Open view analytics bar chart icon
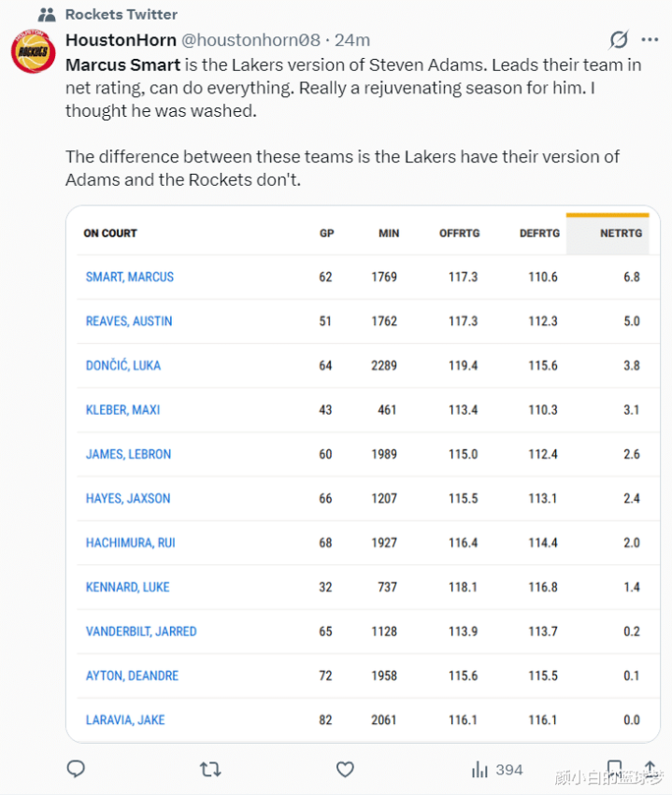Image resolution: width=672 pixels, height=795 pixels. coord(480,769)
